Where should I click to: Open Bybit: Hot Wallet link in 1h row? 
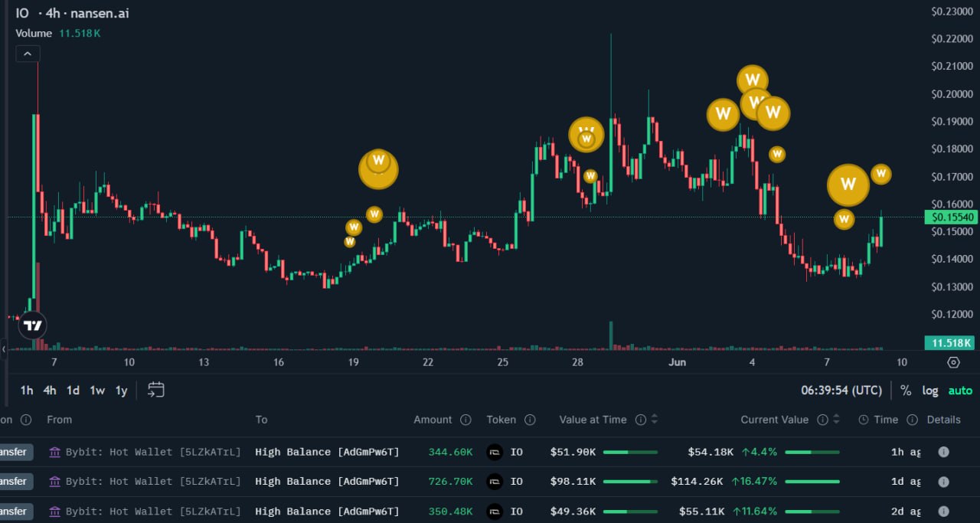coord(153,452)
